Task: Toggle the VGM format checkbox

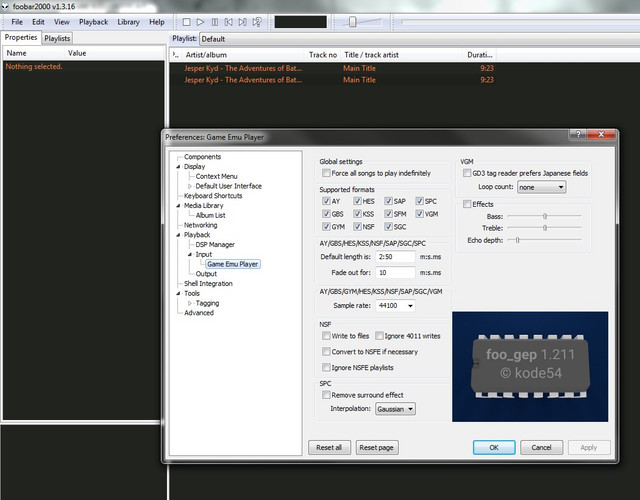Action: pos(420,214)
